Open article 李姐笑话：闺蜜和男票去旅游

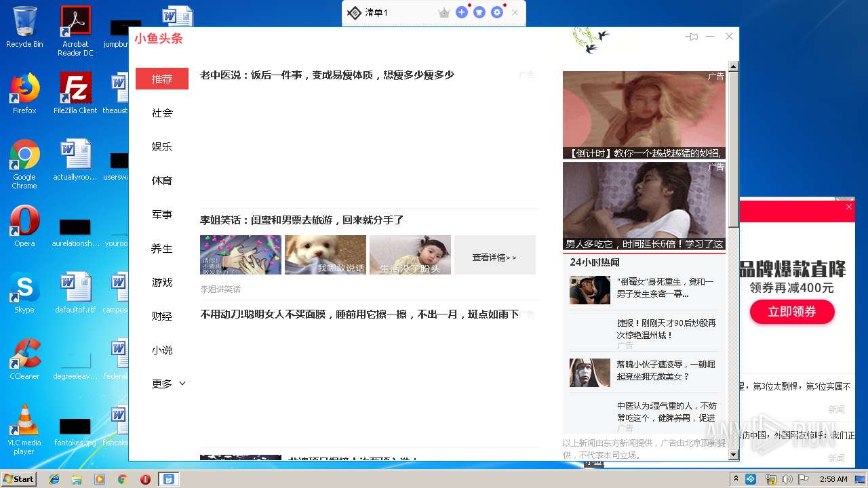tap(302, 220)
